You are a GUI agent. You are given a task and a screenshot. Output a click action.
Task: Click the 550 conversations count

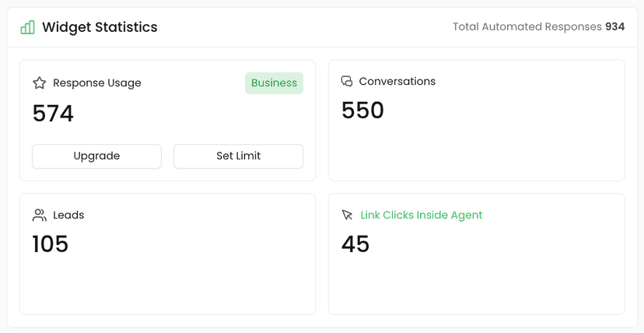click(x=362, y=110)
